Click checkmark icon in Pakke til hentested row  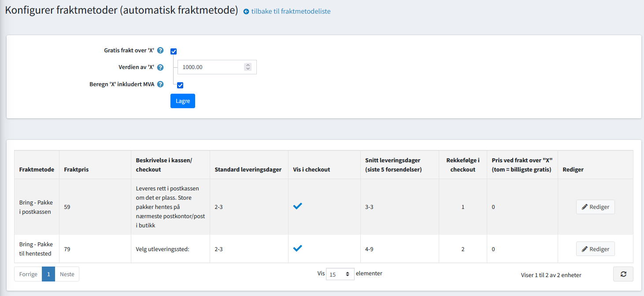tap(298, 248)
